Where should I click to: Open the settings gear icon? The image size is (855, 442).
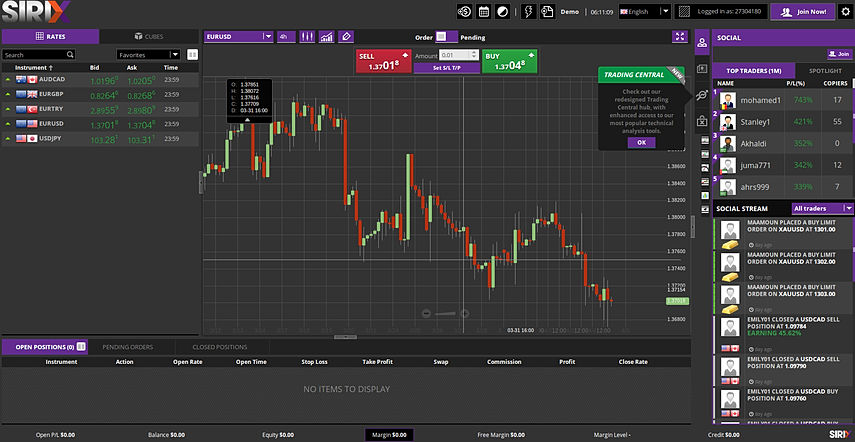click(844, 11)
